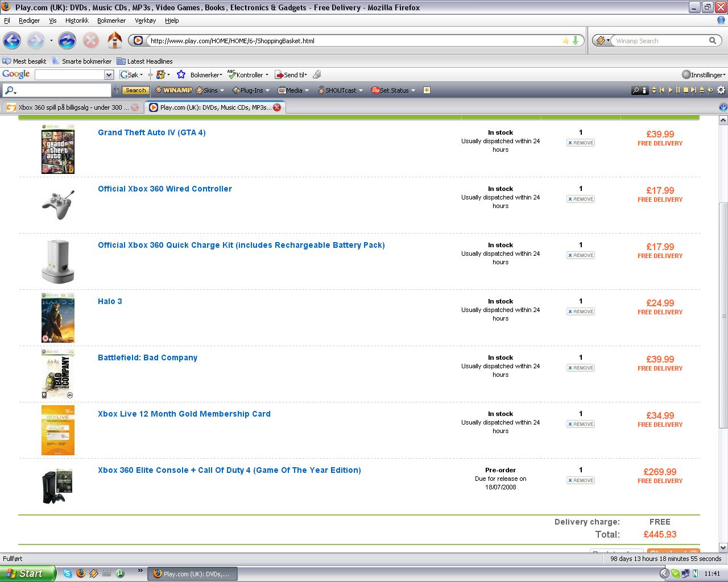Open Halo 3 product link
This screenshot has height=582, width=728.
[x=110, y=301]
